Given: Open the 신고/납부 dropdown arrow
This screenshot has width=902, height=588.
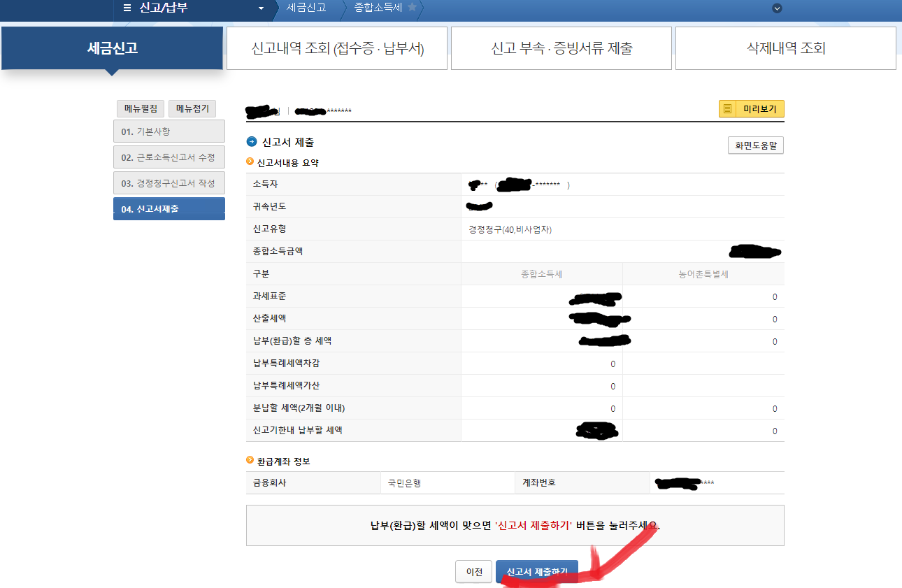Looking at the screenshot, I should pyautogui.click(x=260, y=10).
